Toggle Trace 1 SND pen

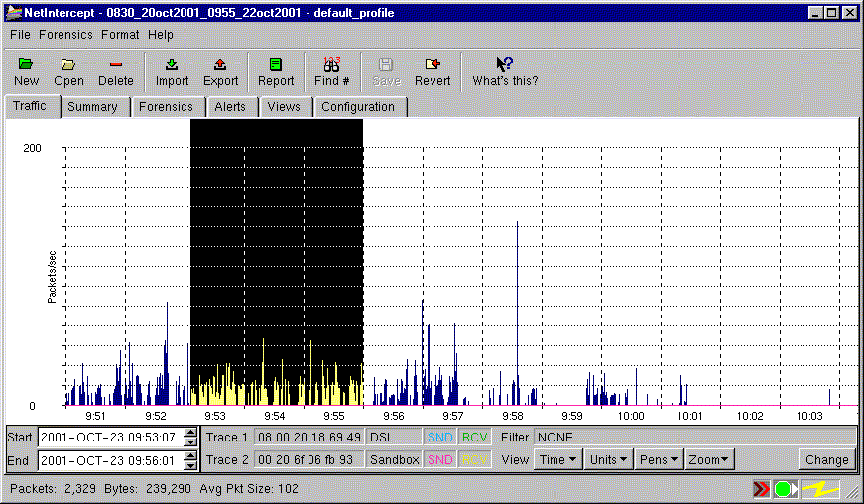tap(440, 438)
